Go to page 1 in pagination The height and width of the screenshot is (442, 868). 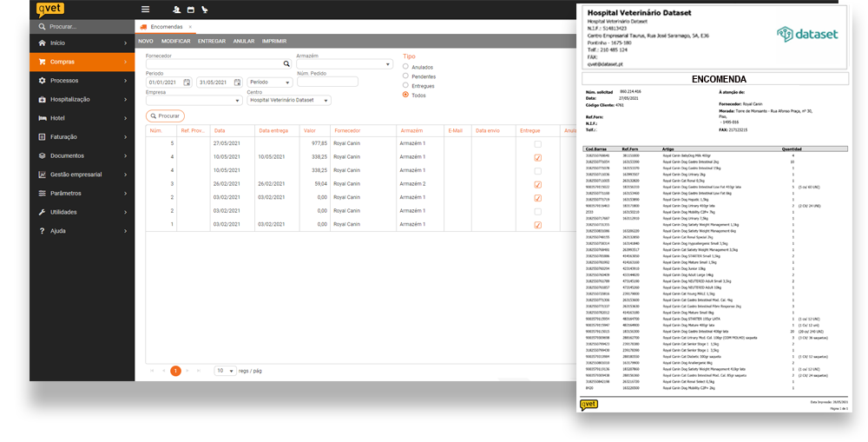(175, 371)
